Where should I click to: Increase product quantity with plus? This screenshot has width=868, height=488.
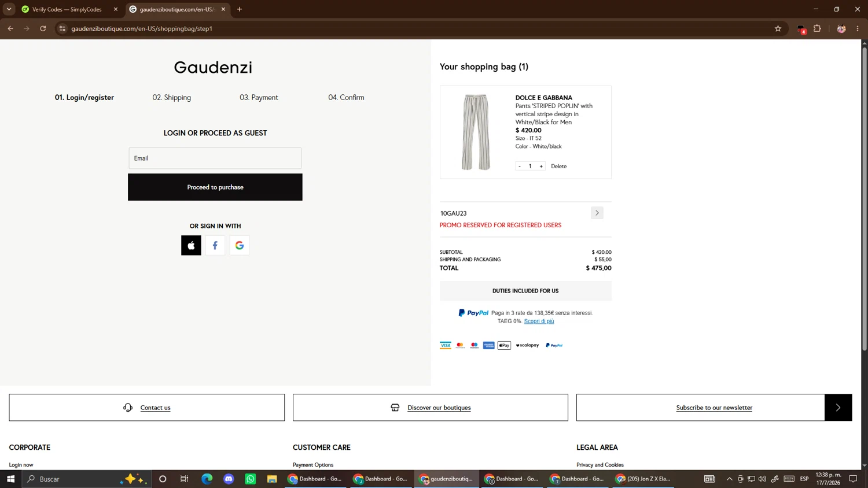[x=541, y=166]
